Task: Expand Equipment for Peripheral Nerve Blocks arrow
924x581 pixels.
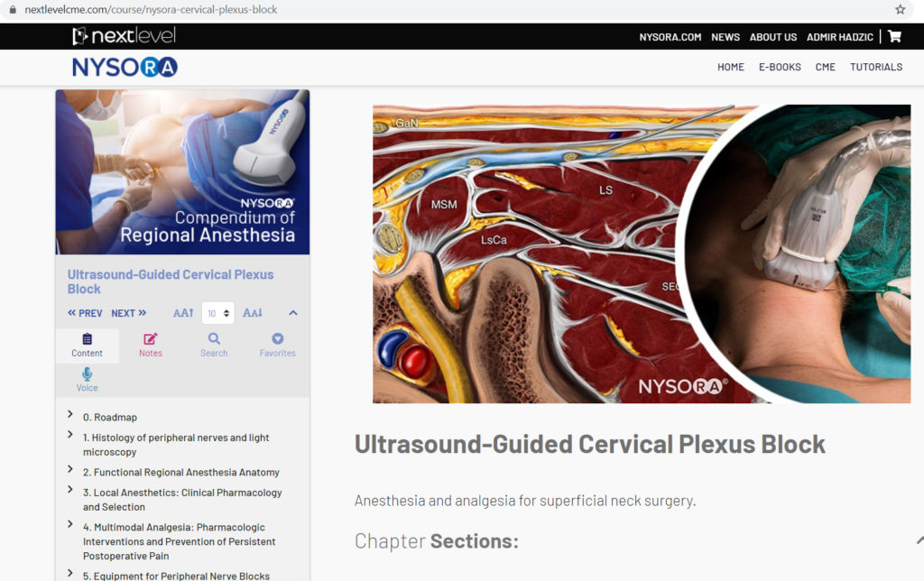Action: pyautogui.click(x=70, y=573)
